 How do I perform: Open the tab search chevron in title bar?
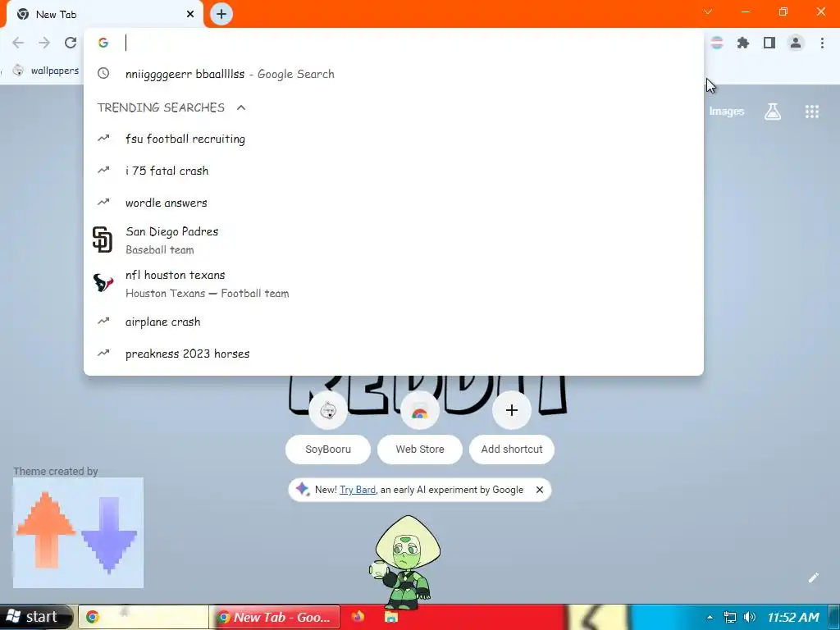708,11
